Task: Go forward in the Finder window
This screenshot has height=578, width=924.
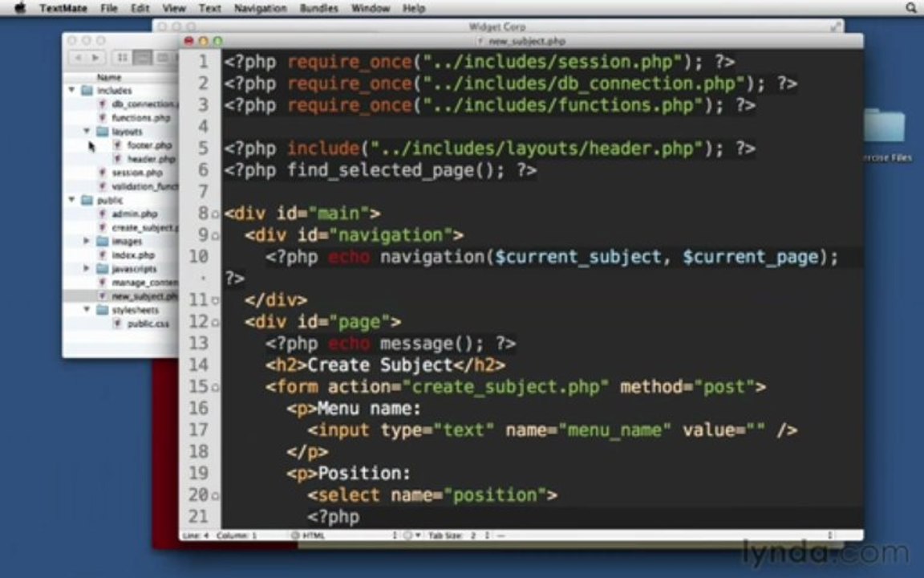Action: 95,57
